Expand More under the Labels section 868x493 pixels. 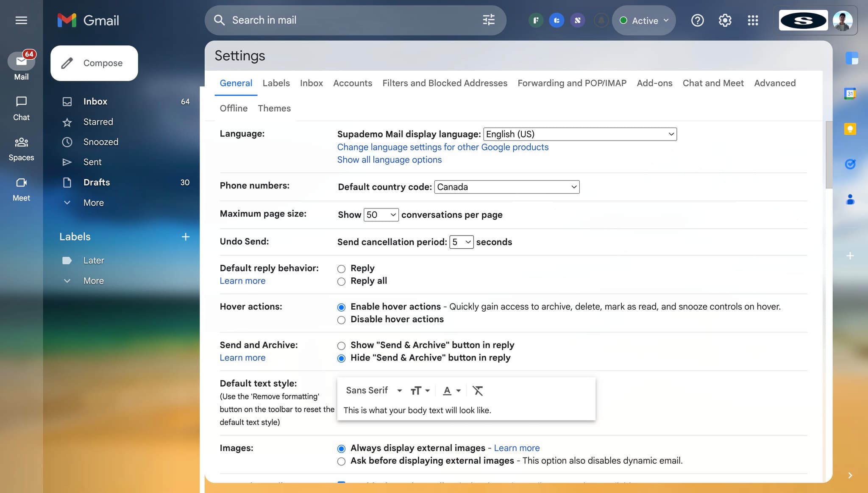[x=94, y=280]
